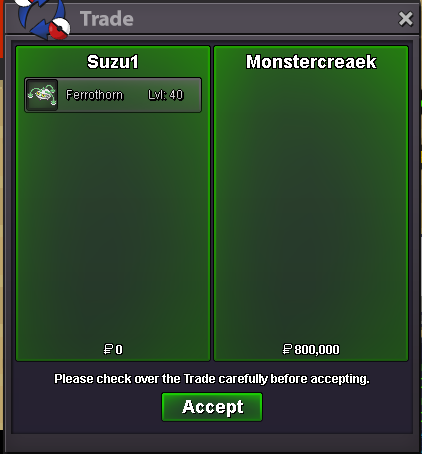This screenshot has height=454, width=422.
Task: Click the trade warning message text
Action: pos(212,379)
